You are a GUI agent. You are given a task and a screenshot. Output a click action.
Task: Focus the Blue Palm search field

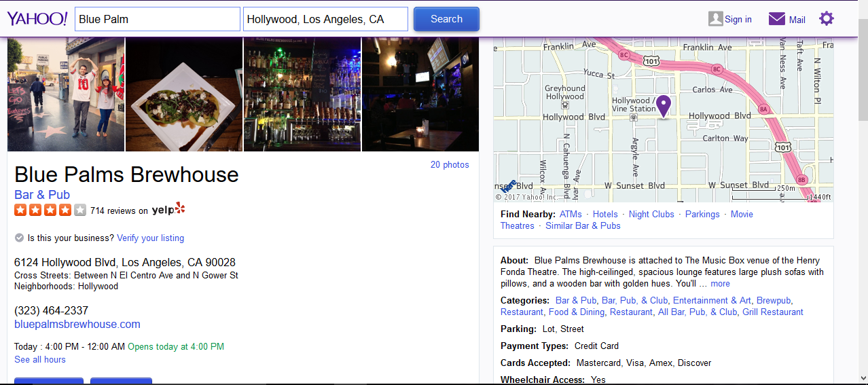point(158,19)
